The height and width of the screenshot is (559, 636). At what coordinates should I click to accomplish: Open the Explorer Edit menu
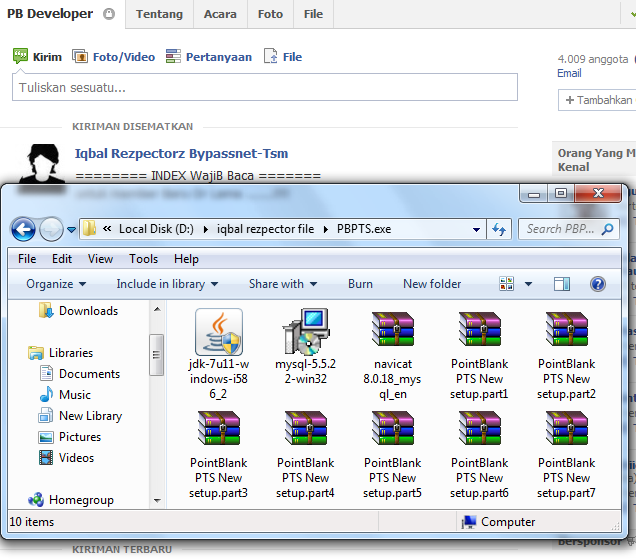[62, 259]
